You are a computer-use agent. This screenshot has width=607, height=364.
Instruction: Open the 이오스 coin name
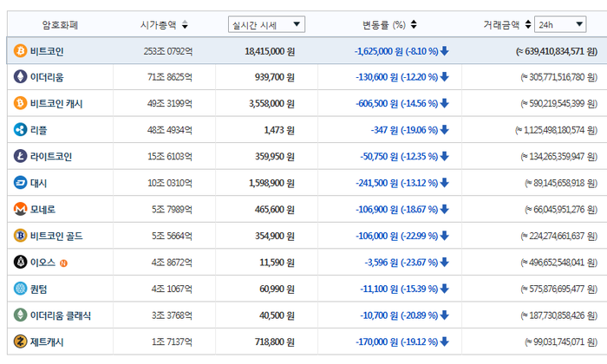[x=42, y=263]
